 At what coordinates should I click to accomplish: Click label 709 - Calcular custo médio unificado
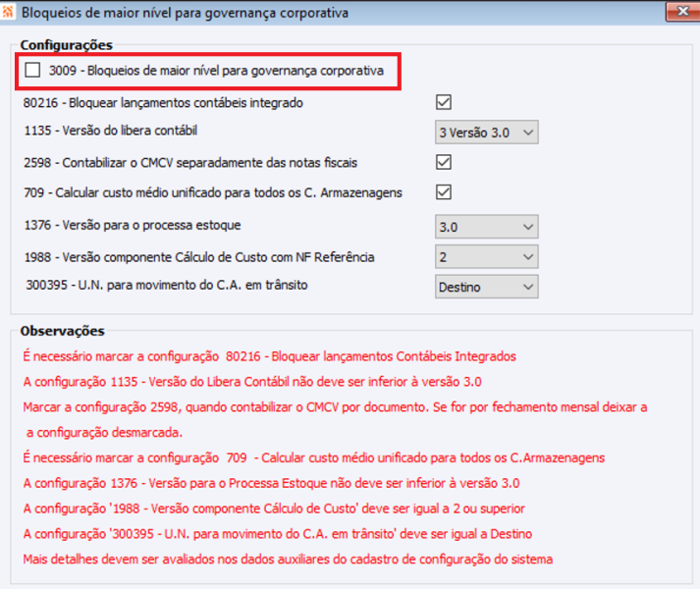[213, 192]
